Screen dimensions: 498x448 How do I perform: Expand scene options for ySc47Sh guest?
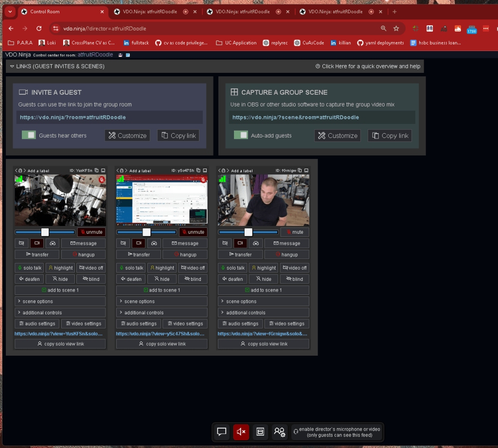tap(161, 301)
